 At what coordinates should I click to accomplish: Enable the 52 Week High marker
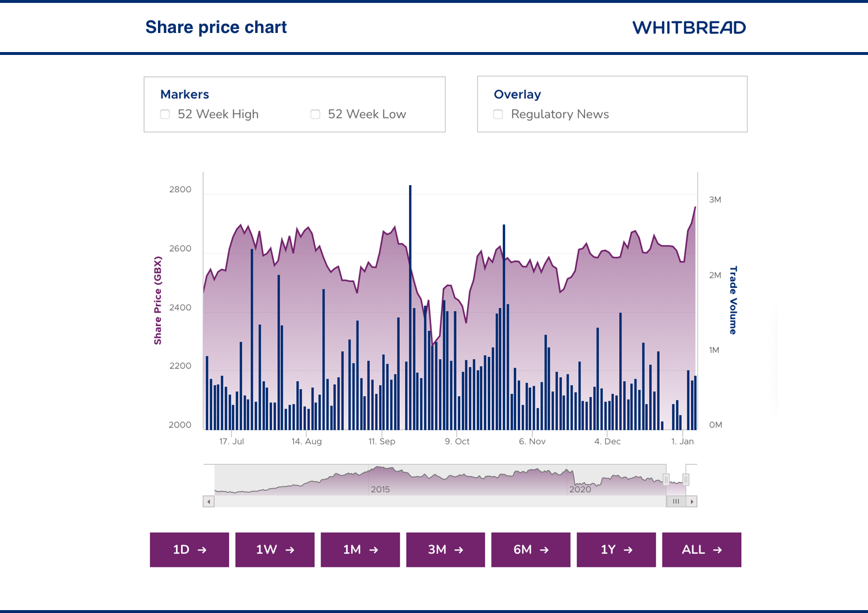click(164, 115)
